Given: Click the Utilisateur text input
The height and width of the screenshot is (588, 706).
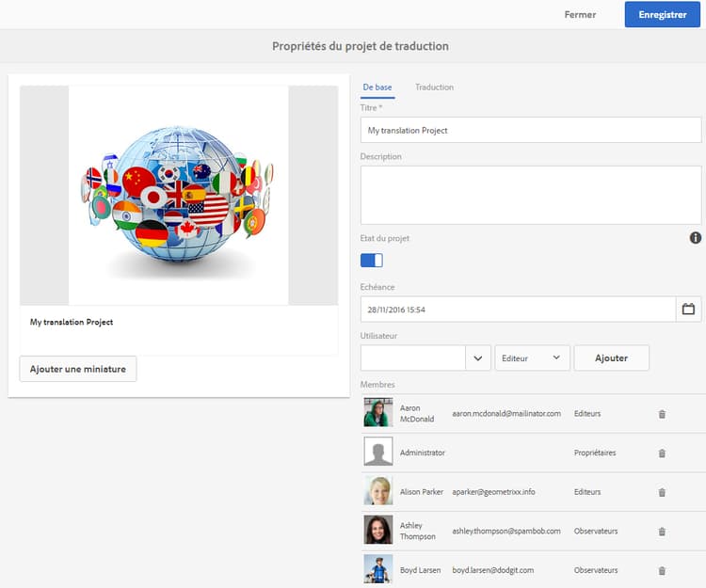Looking at the screenshot, I should (x=413, y=358).
